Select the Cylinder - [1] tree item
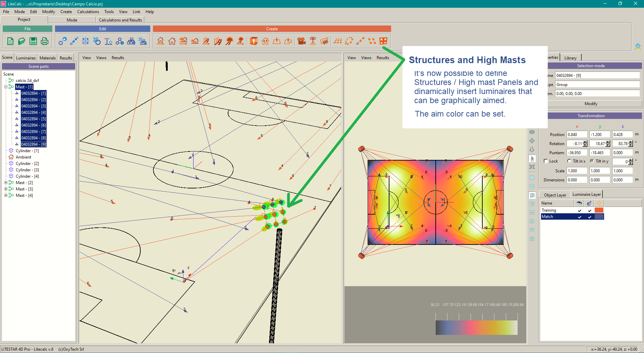Screen dimensions: 644x353 tap(27, 151)
